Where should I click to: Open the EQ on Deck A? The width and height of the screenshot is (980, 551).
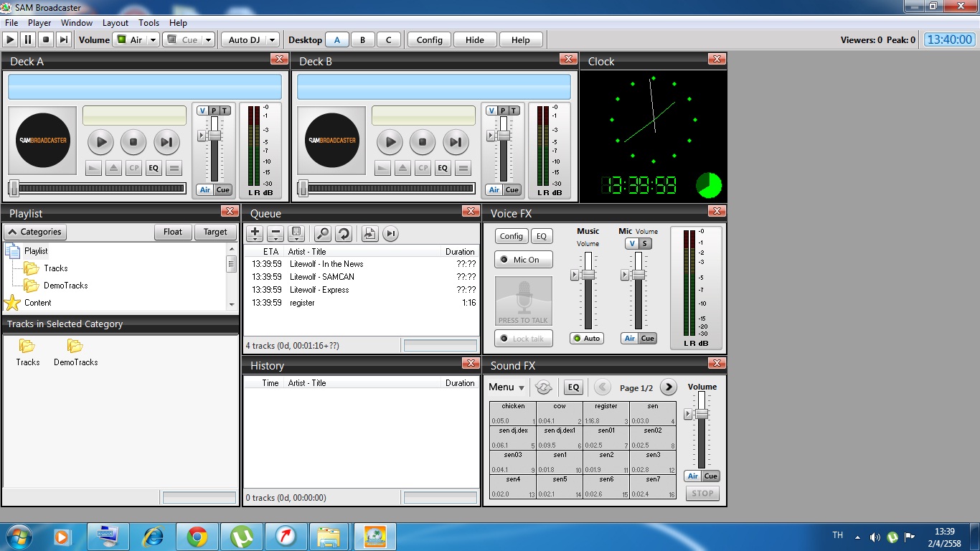coord(154,169)
